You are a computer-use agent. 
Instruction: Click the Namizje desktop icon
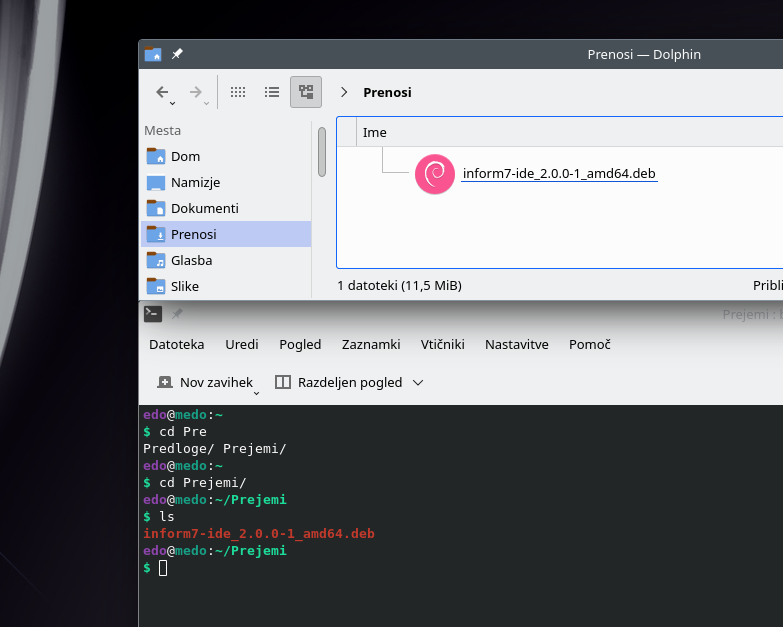(x=156, y=182)
